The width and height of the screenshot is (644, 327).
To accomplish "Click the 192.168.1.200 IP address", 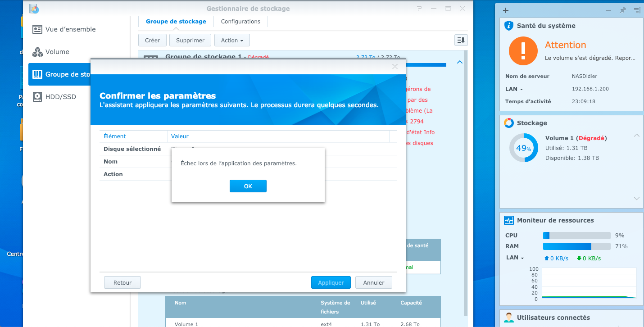I will (x=590, y=89).
